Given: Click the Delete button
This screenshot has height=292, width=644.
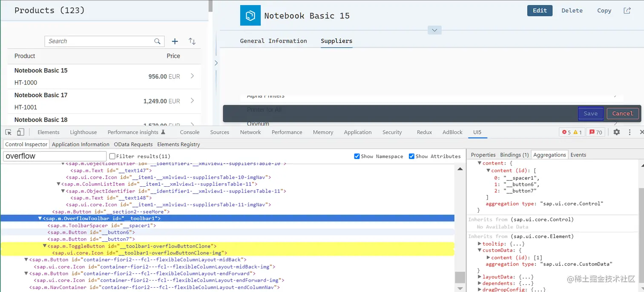Looking at the screenshot, I should 572,11.
